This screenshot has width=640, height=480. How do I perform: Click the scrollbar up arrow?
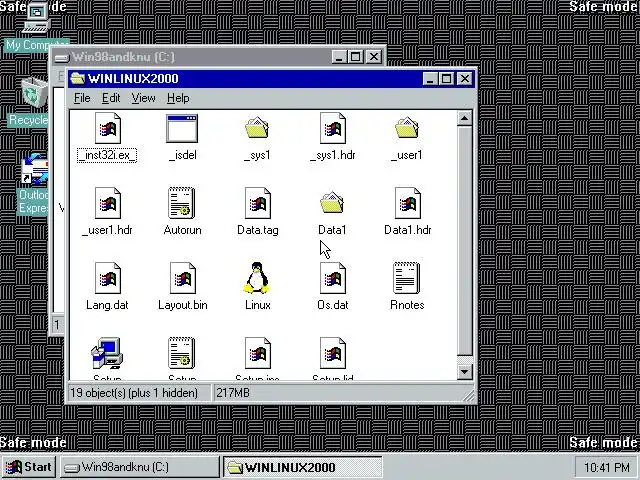[464, 119]
